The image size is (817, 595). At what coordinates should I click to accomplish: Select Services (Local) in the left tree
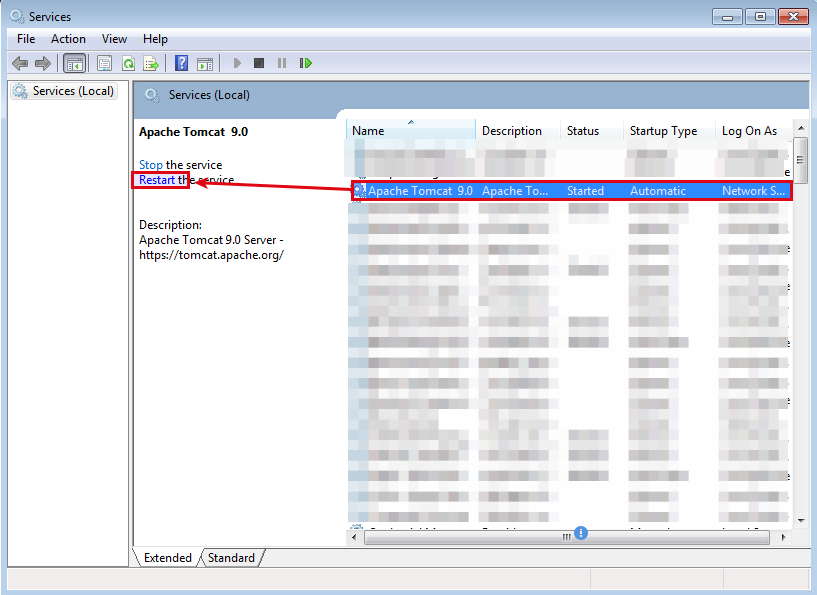(x=64, y=91)
